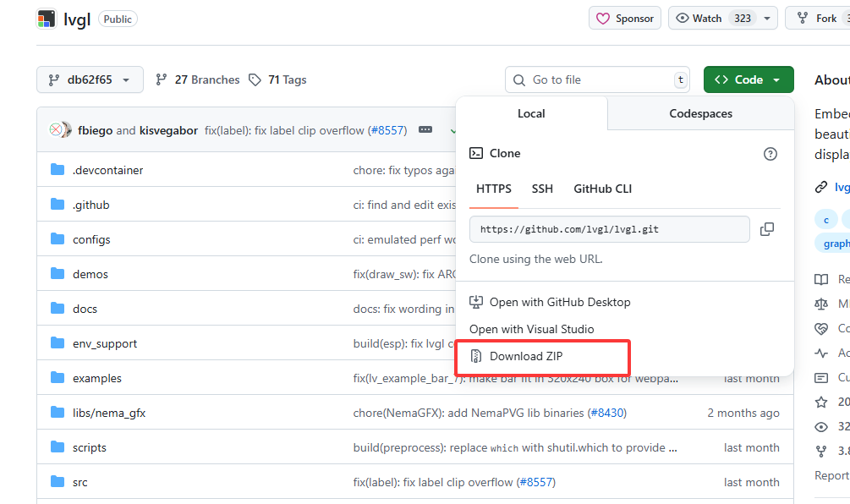Select Open with Visual Studio option
Screen dimensions: 850x504
pos(531,329)
